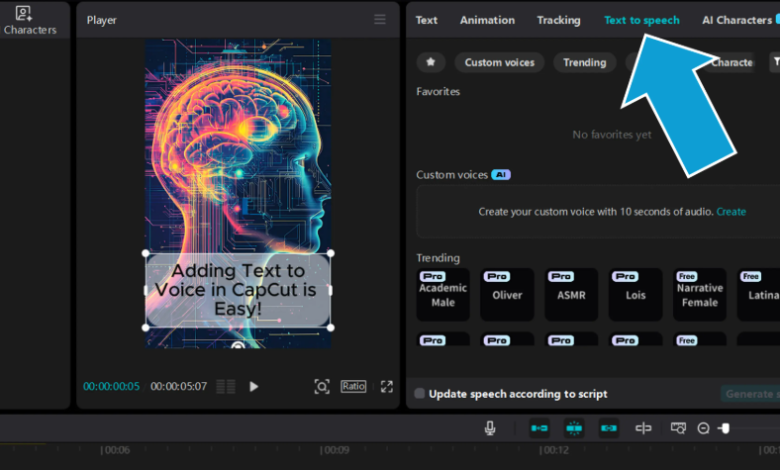Click timeline zoom out minus icon
The height and width of the screenshot is (470, 780).
pos(703,428)
